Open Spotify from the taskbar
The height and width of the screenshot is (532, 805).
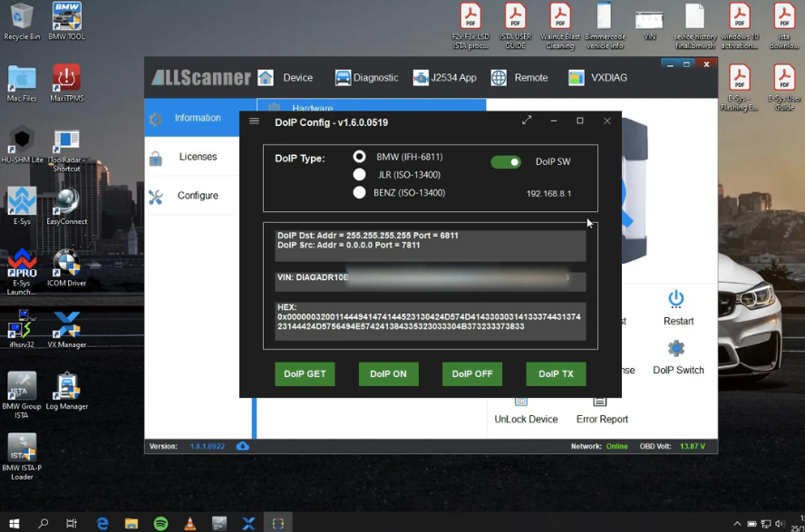tap(160, 523)
